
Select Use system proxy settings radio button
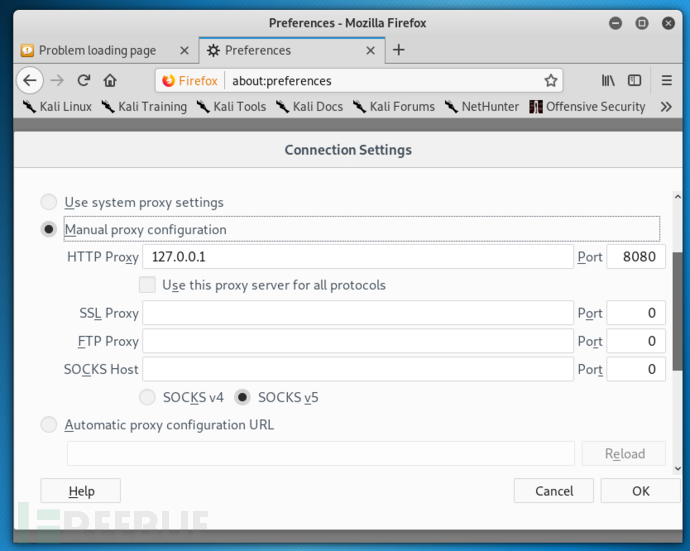(x=48, y=202)
